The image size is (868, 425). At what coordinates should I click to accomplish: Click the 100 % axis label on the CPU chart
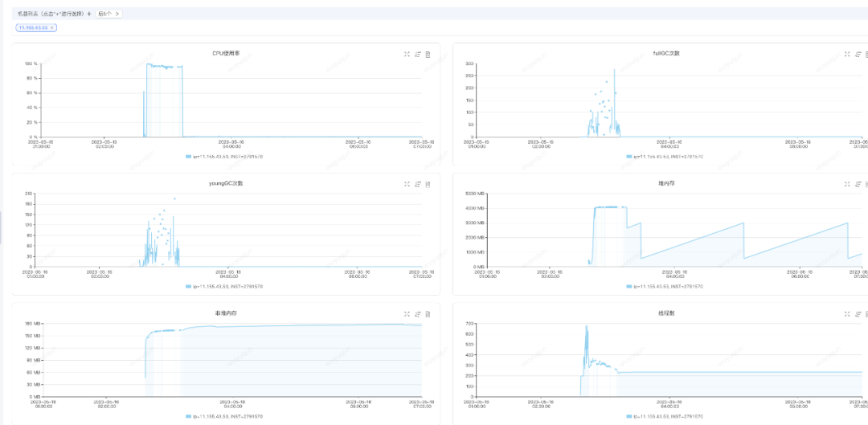pos(31,63)
